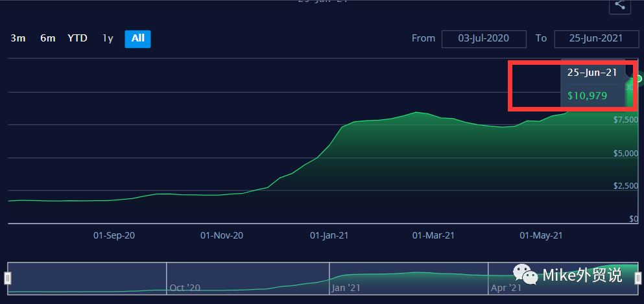Viewport: 644px width, 304px height.
Task: Click the From label
Action: click(x=423, y=38)
